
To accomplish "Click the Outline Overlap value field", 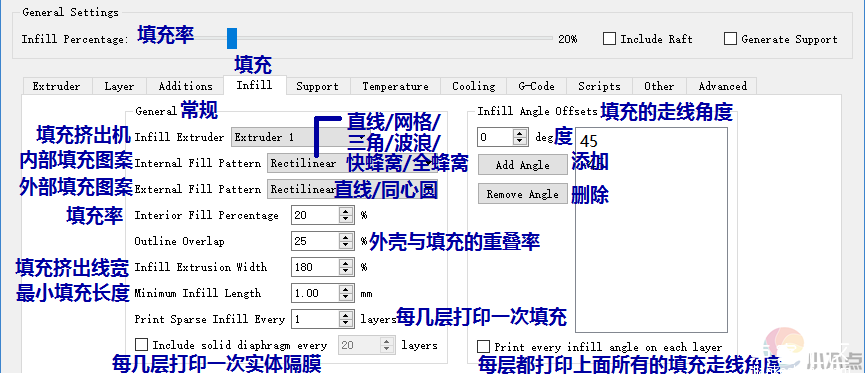I will pos(314,241).
